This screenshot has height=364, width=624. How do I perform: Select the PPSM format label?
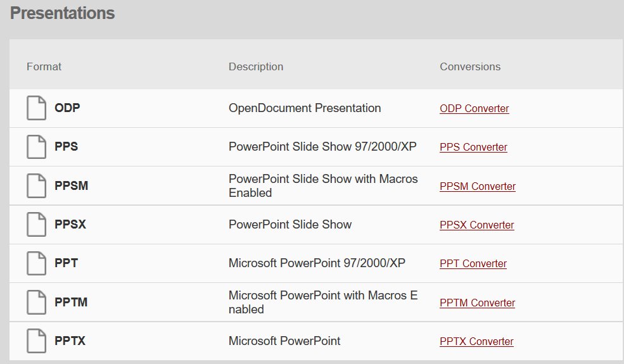(x=71, y=185)
